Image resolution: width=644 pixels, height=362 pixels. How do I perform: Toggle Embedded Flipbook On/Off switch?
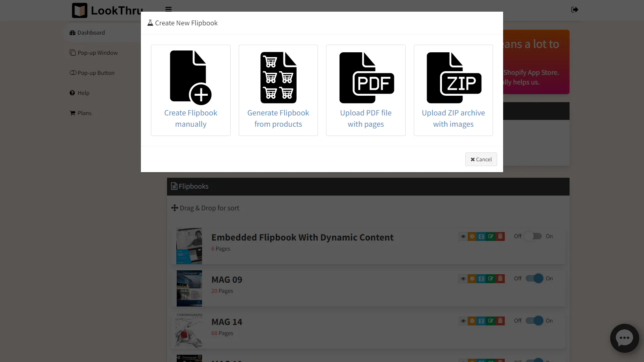pyautogui.click(x=534, y=236)
